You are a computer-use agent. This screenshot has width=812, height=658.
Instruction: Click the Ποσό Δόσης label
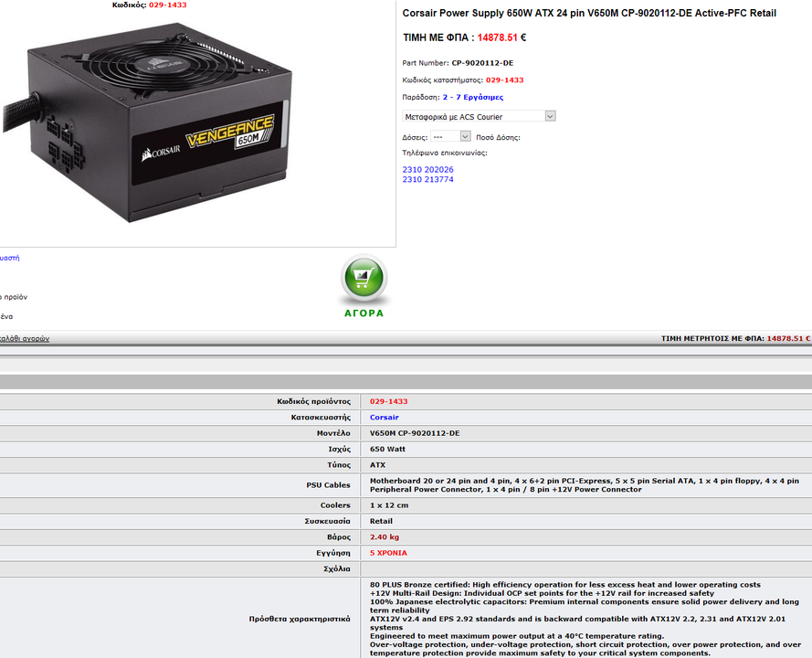coord(498,137)
